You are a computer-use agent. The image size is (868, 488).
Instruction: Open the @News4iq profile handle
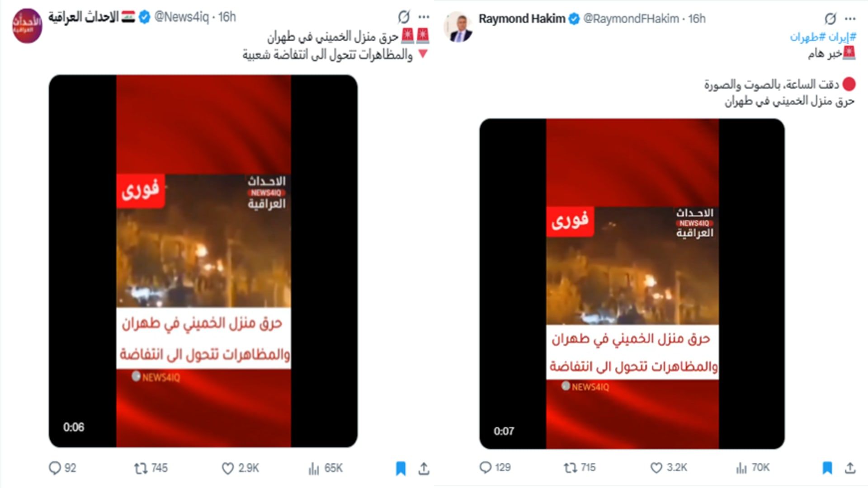coord(182,17)
